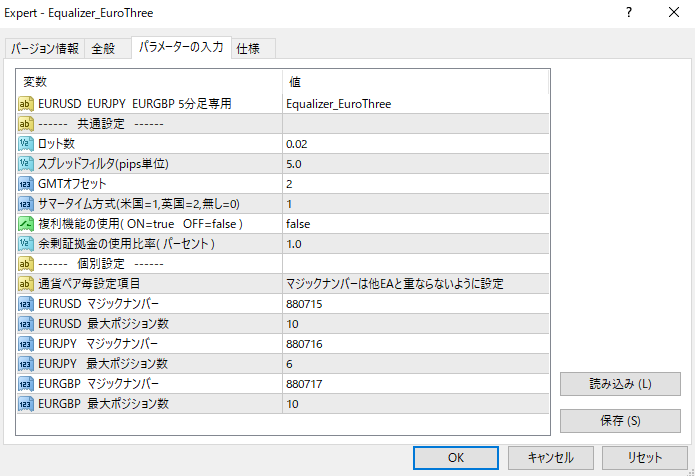Screen dimensions: 695x476
Task: Click the help question mark button
Action: pos(629,13)
